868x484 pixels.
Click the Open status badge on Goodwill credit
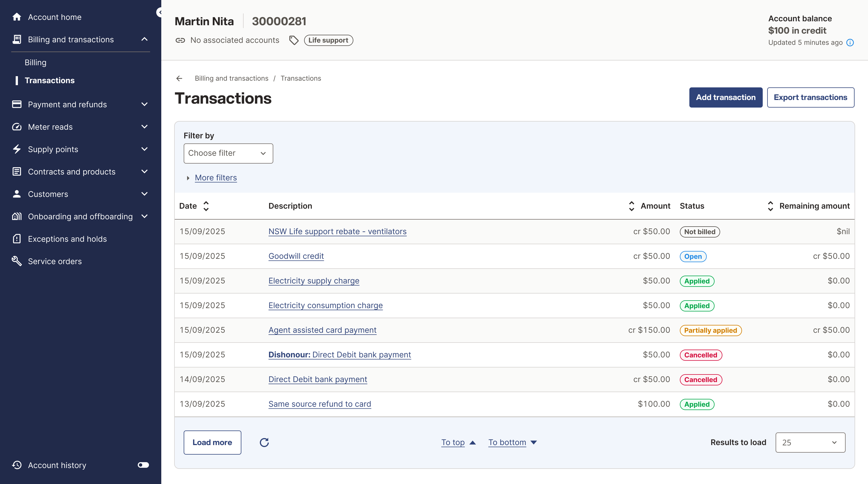pyautogui.click(x=693, y=257)
